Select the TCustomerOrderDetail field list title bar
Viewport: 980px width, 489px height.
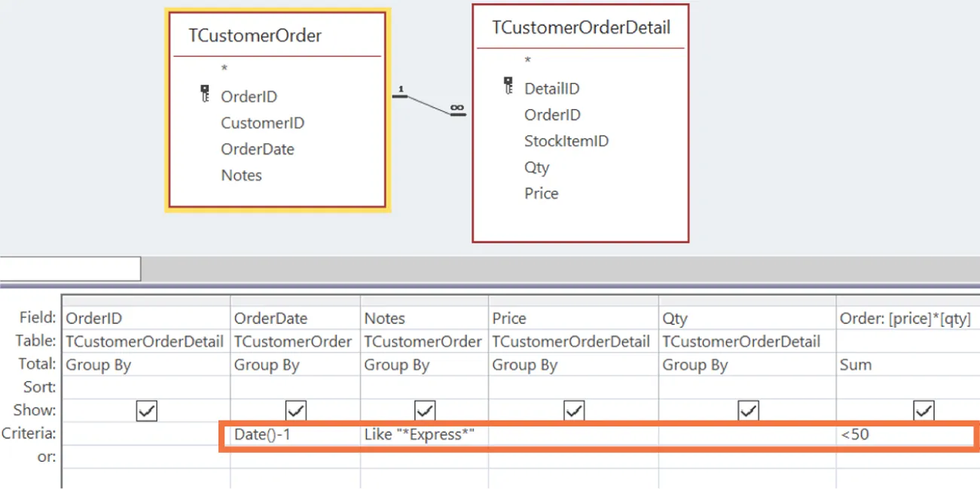[x=580, y=26]
